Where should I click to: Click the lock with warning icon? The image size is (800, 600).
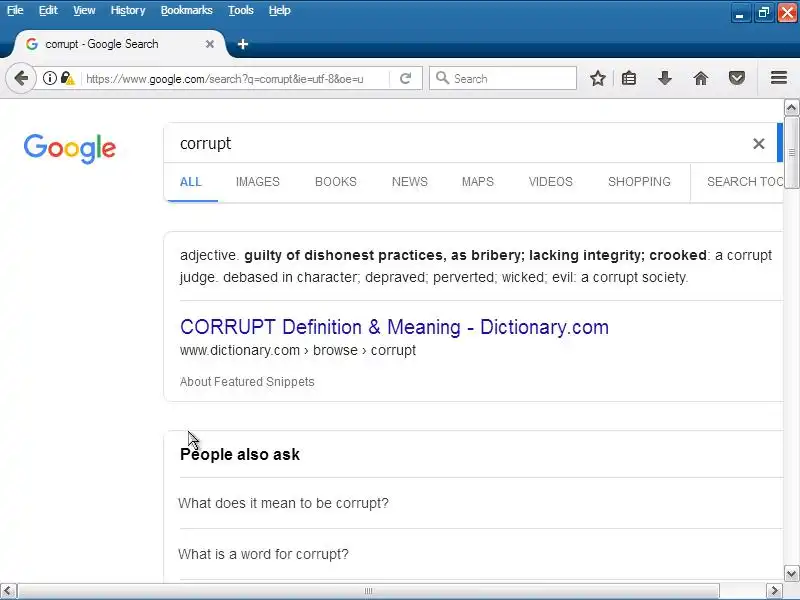[x=67, y=78]
